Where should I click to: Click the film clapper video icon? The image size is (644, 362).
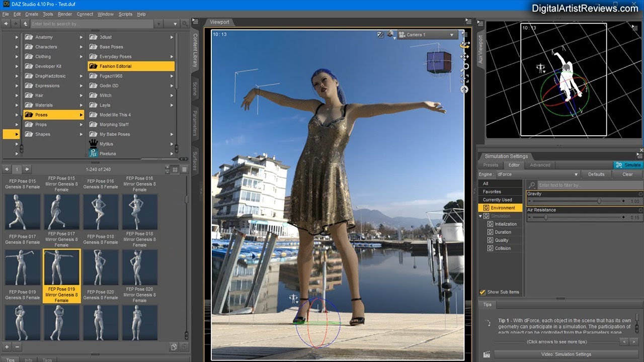click(487, 354)
